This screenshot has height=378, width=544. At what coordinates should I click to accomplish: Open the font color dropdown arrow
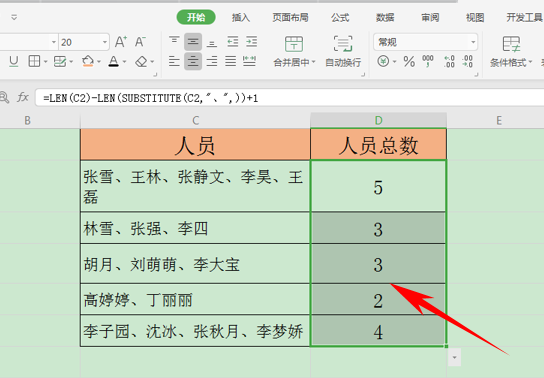pos(125,62)
